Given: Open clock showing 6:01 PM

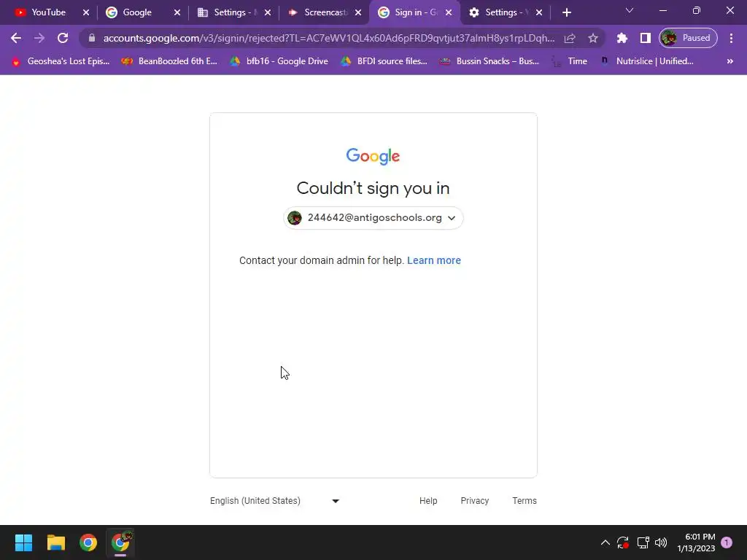Looking at the screenshot, I should (696, 542).
